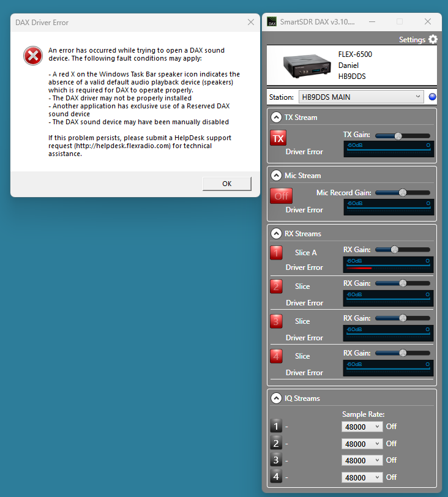Toggle RX stream 2 button
448x497 pixels.
pyautogui.click(x=276, y=286)
